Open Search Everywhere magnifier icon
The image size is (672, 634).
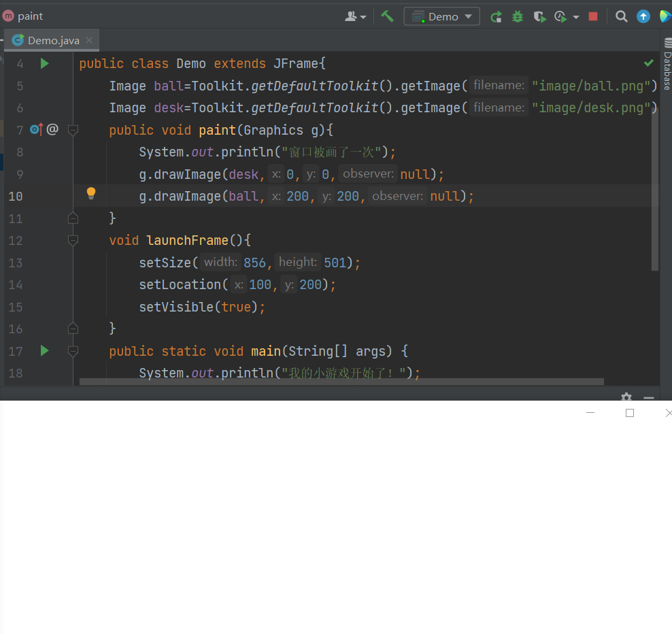[622, 17]
